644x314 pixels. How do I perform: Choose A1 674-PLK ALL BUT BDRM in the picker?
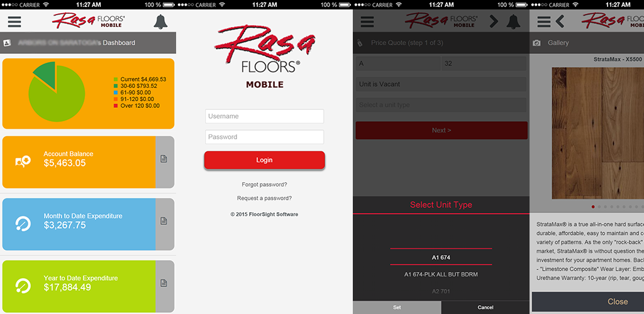pos(441,274)
